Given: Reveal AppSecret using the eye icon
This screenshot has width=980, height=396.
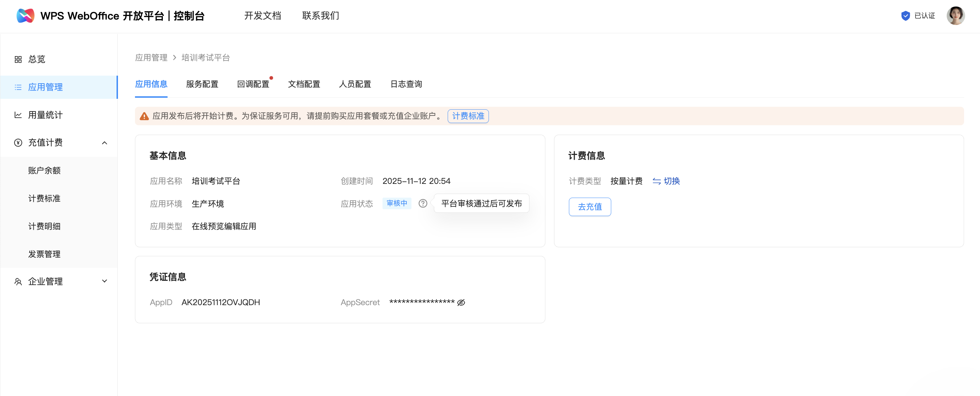Looking at the screenshot, I should 461,302.
